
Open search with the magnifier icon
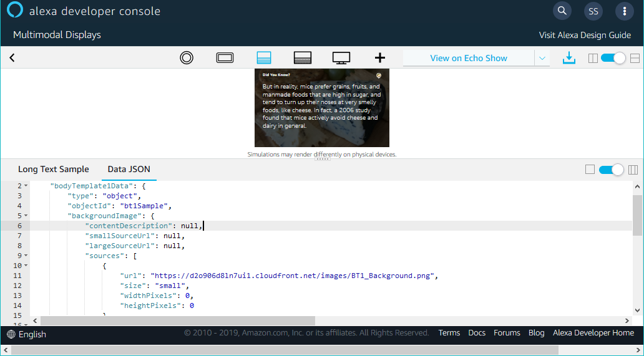pyautogui.click(x=562, y=11)
